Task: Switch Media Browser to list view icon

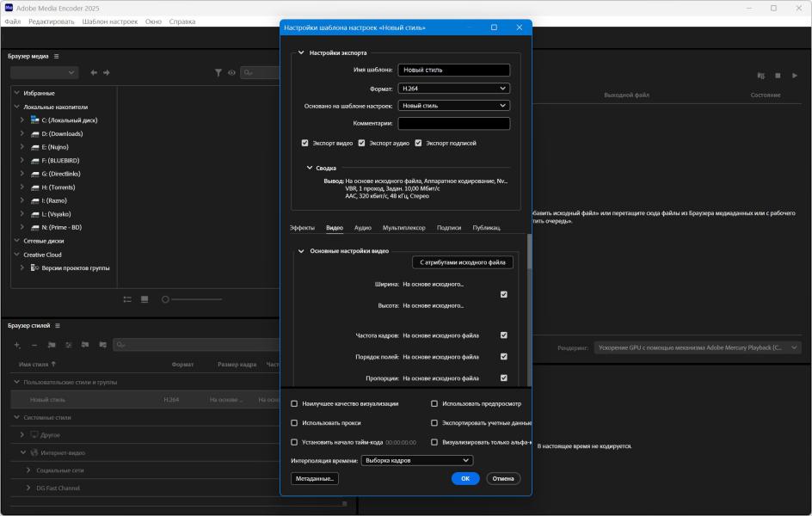Action: (x=127, y=299)
